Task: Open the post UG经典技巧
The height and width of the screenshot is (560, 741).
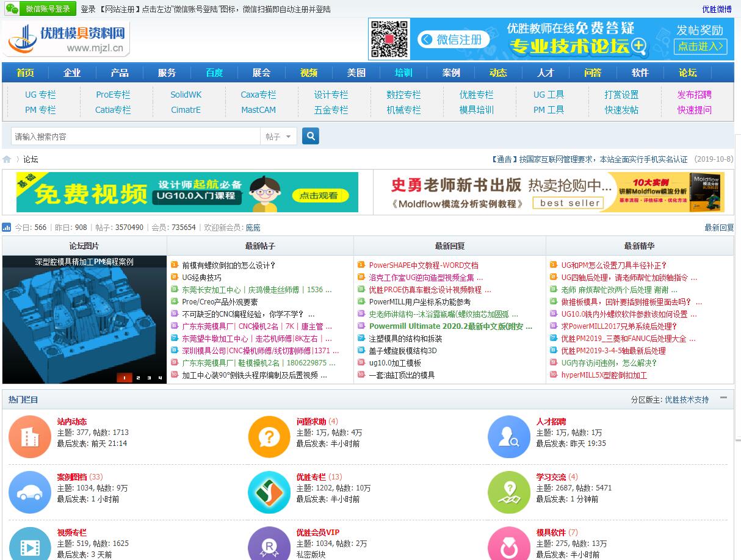Action: pyautogui.click(x=201, y=278)
